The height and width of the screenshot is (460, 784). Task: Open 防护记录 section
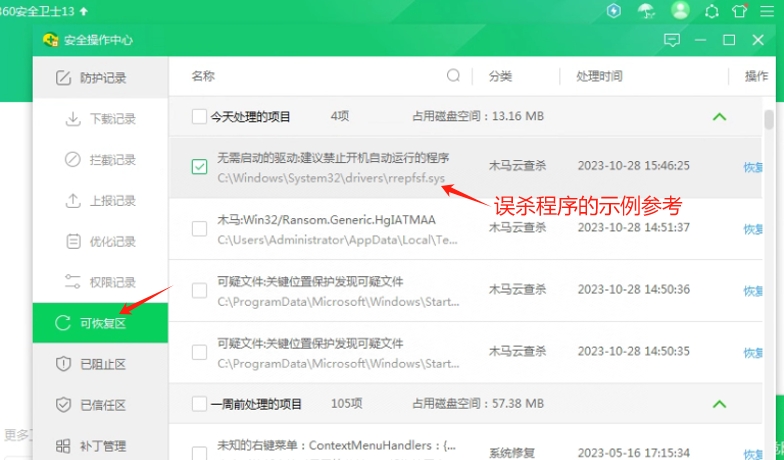pos(100,78)
